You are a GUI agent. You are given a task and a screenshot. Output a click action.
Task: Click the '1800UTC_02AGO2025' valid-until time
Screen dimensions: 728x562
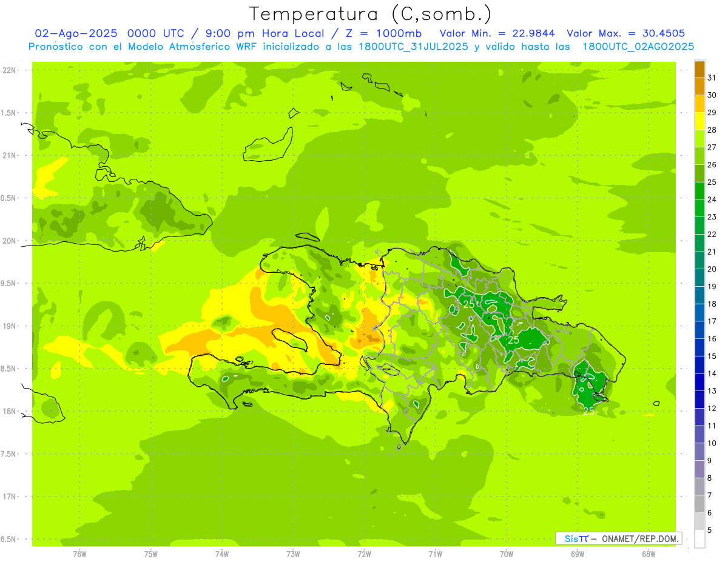[x=638, y=47]
